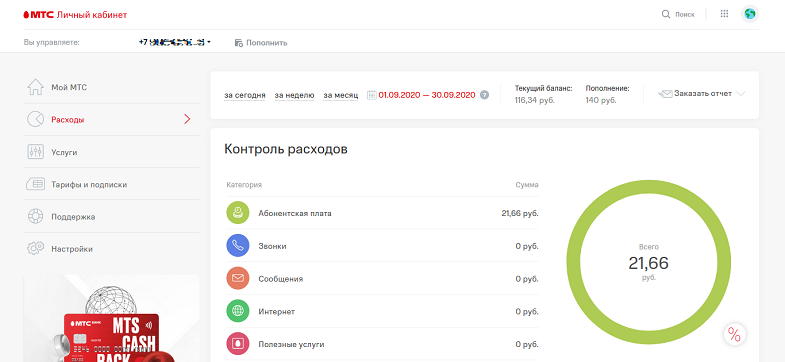This screenshot has height=362, width=785.
Task: Click Личный кабинет header link
Action: [92, 15]
